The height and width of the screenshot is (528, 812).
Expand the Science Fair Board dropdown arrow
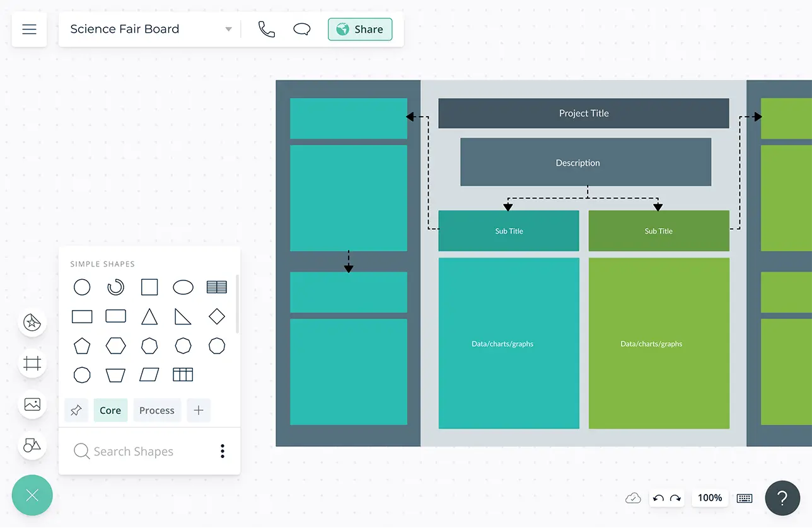coord(228,30)
